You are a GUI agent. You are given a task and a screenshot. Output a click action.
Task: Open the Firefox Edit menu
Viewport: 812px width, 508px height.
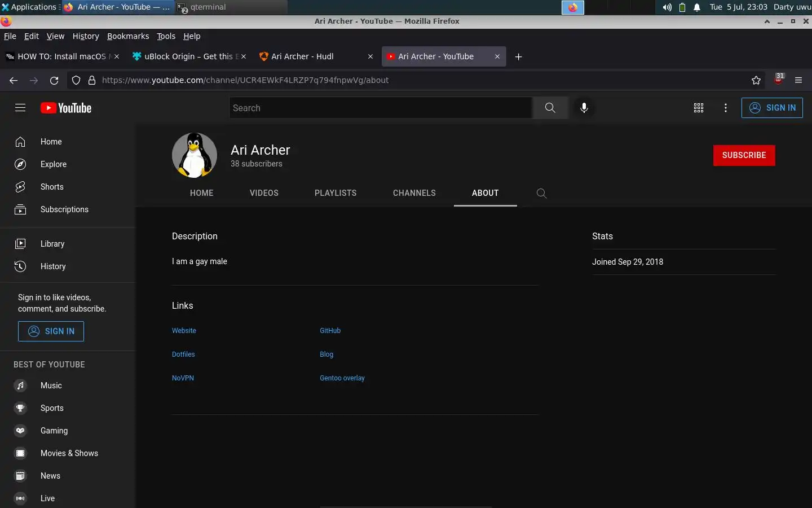pos(32,36)
